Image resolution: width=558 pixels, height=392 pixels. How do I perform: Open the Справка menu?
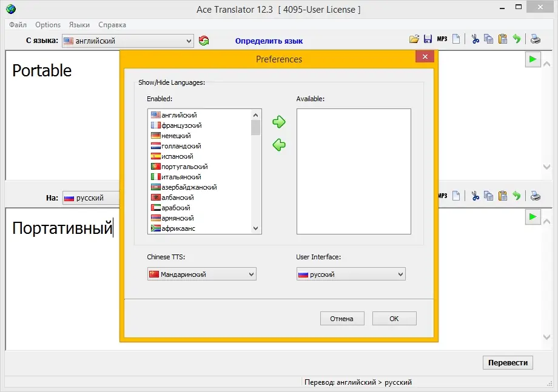click(x=112, y=25)
